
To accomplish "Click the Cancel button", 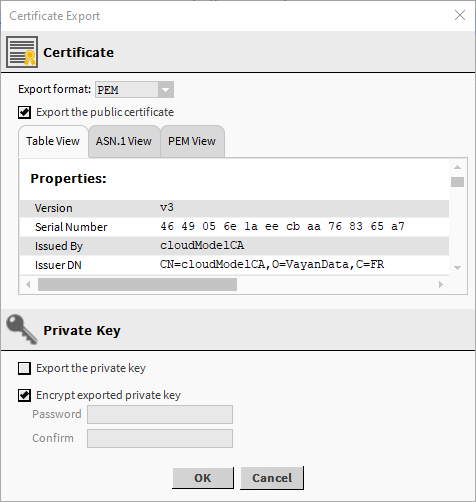I will pos(272,478).
